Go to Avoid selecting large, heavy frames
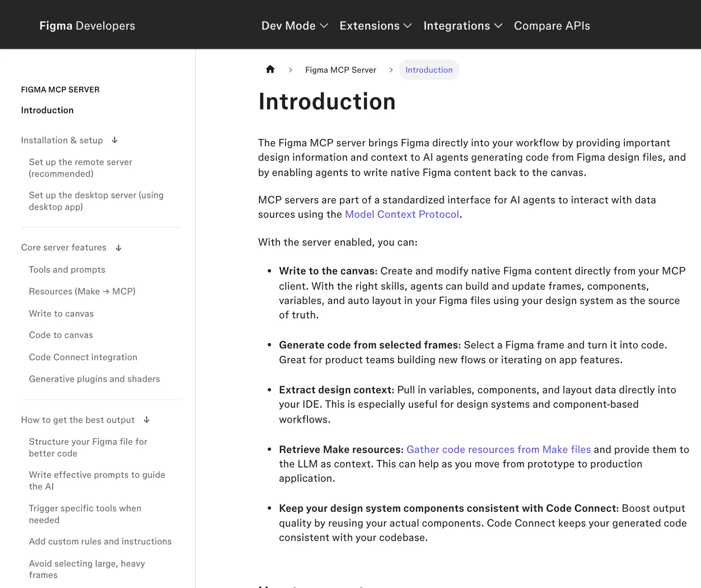 point(87,569)
